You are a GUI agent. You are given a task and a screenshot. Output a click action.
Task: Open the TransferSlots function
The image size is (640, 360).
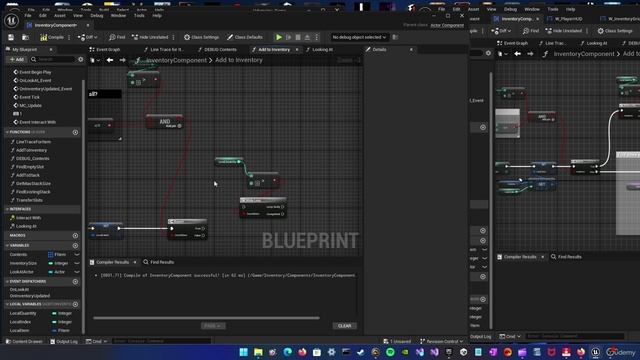pos(29,200)
